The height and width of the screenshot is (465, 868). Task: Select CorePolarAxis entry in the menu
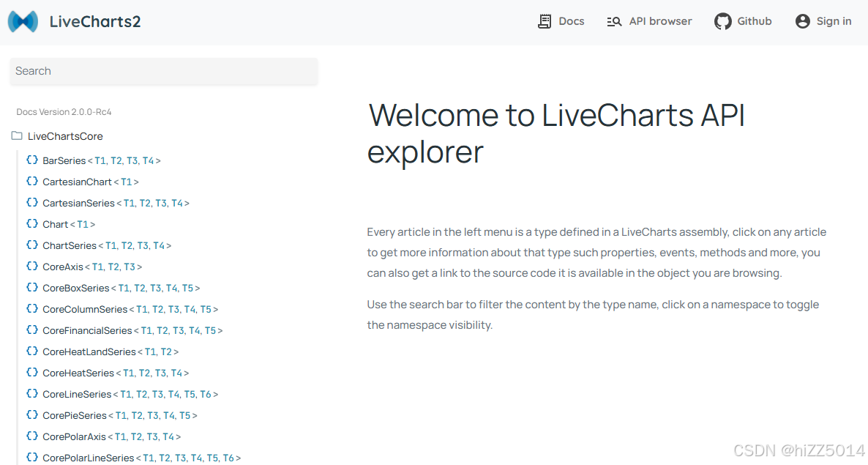pos(112,436)
